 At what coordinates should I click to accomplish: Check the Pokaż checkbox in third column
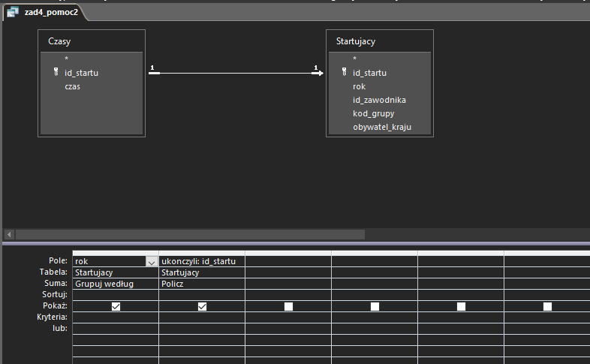point(288,306)
